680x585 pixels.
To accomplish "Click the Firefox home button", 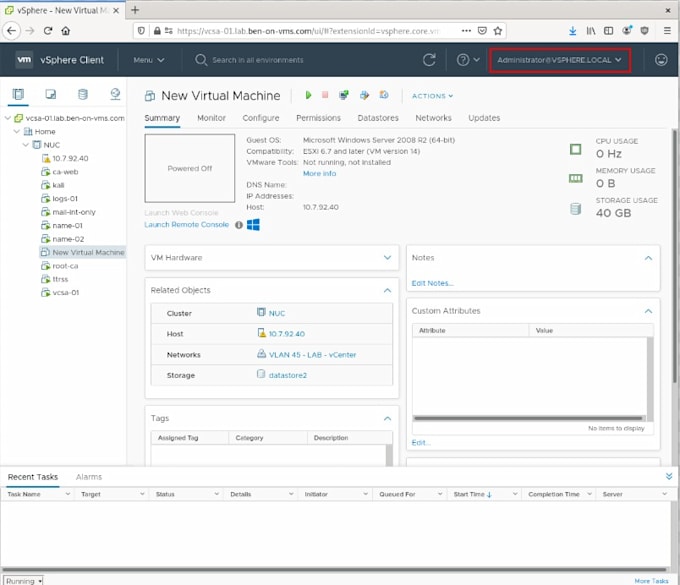I will (65, 31).
